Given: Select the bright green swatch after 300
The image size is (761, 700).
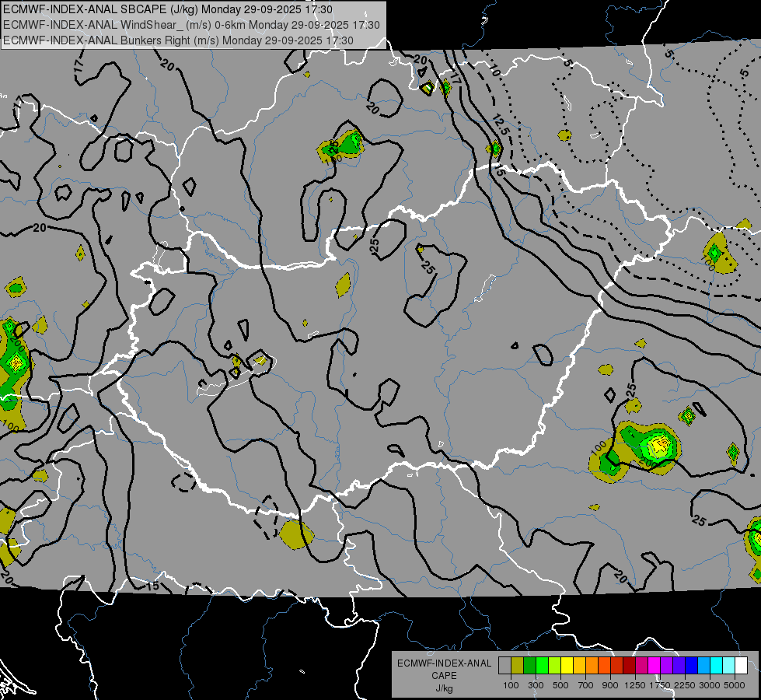Looking at the screenshot, I should tap(542, 666).
